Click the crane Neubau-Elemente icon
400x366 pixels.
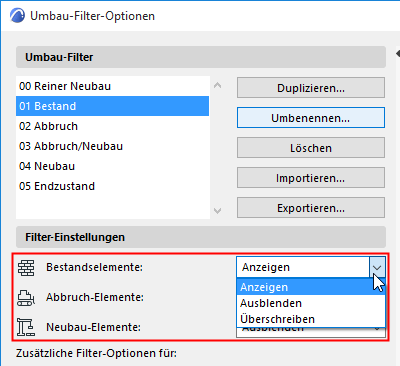pyautogui.click(x=26, y=327)
